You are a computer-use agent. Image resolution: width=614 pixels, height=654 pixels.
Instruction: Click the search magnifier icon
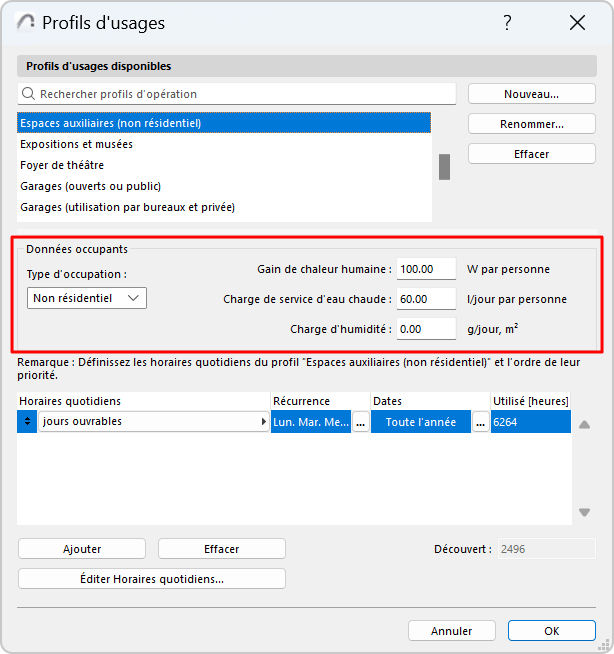pyautogui.click(x=29, y=94)
